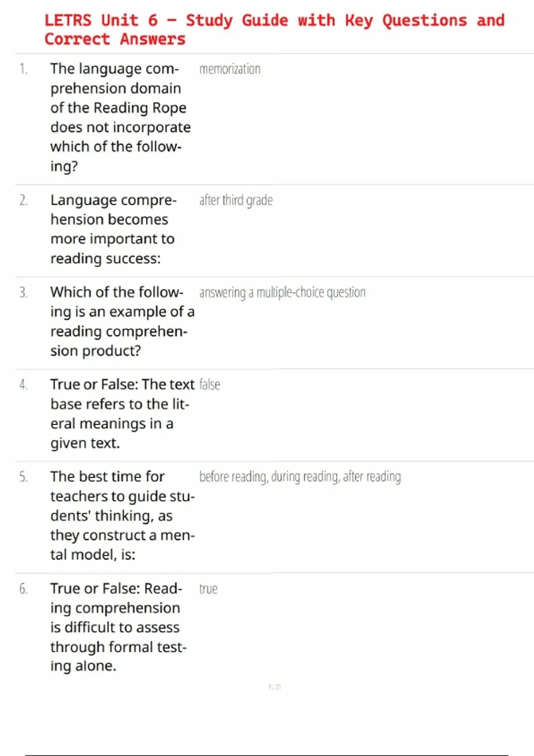Image resolution: width=534 pixels, height=756 pixels.
Task: Click question number 2 marker
Action: 24,201
